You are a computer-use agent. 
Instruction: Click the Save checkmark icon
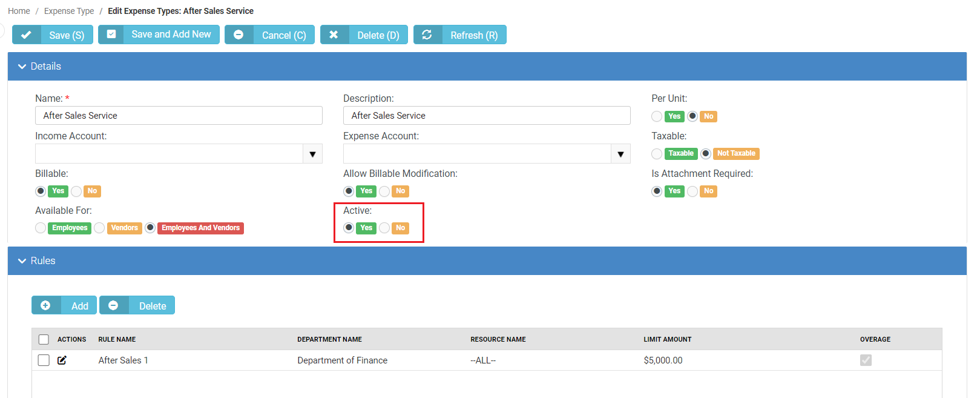pyautogui.click(x=26, y=35)
